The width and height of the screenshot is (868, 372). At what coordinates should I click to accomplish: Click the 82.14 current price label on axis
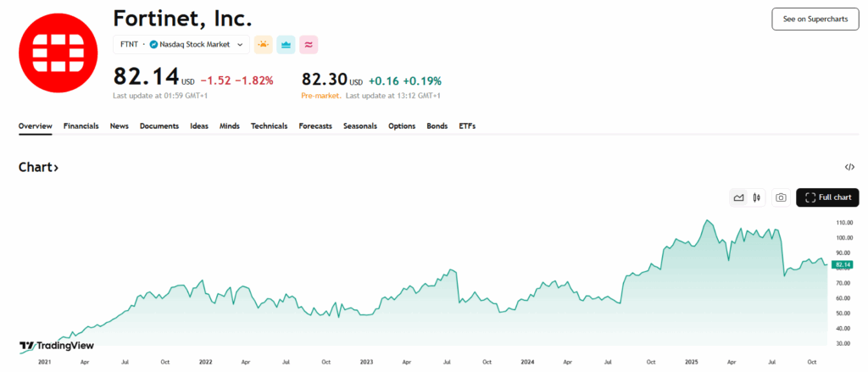point(843,264)
